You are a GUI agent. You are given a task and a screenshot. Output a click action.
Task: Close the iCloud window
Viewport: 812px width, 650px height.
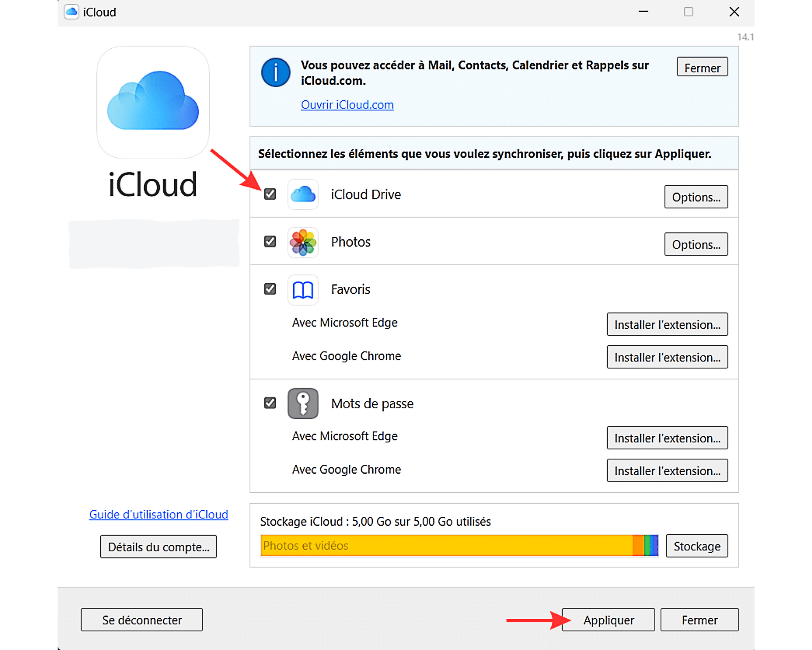(x=734, y=12)
